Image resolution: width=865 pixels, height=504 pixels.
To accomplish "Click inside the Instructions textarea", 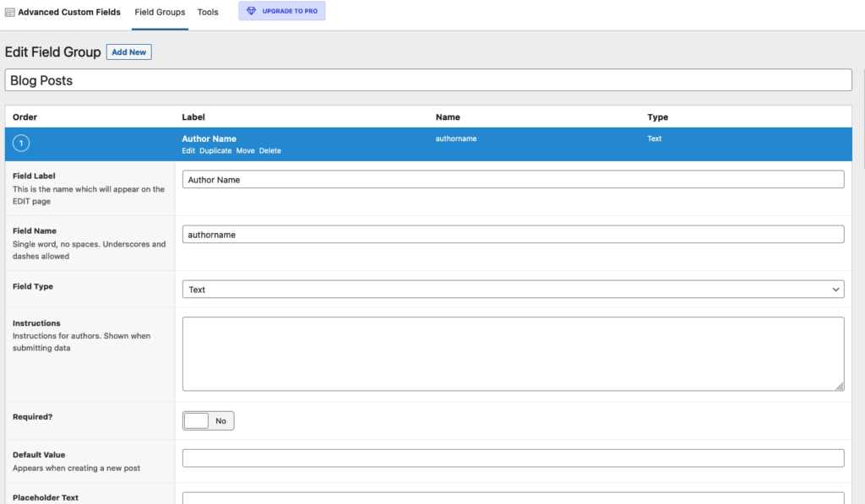I will pos(513,354).
